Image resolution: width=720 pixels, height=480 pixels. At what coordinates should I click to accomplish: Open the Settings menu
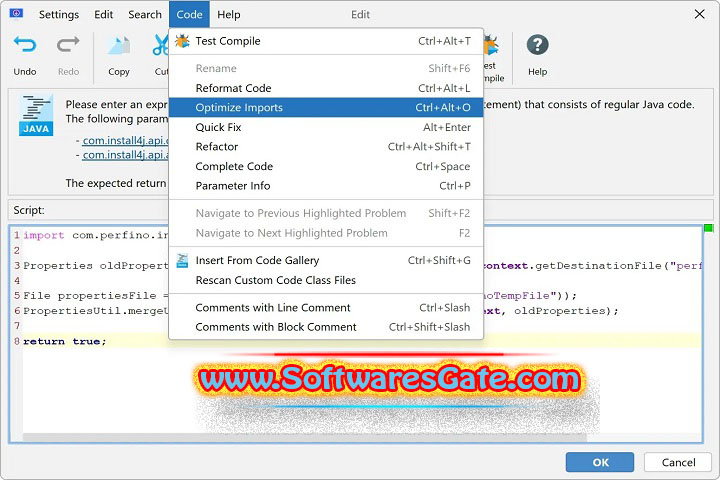coord(59,15)
